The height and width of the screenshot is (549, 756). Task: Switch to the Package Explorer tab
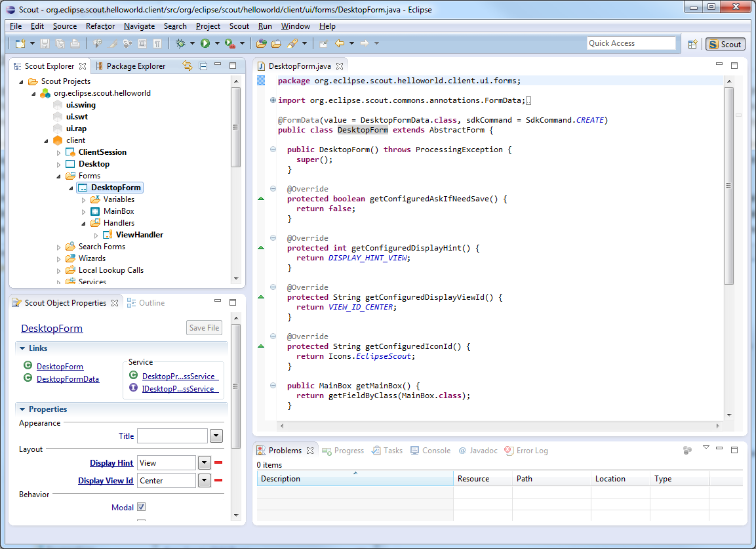[x=131, y=66]
